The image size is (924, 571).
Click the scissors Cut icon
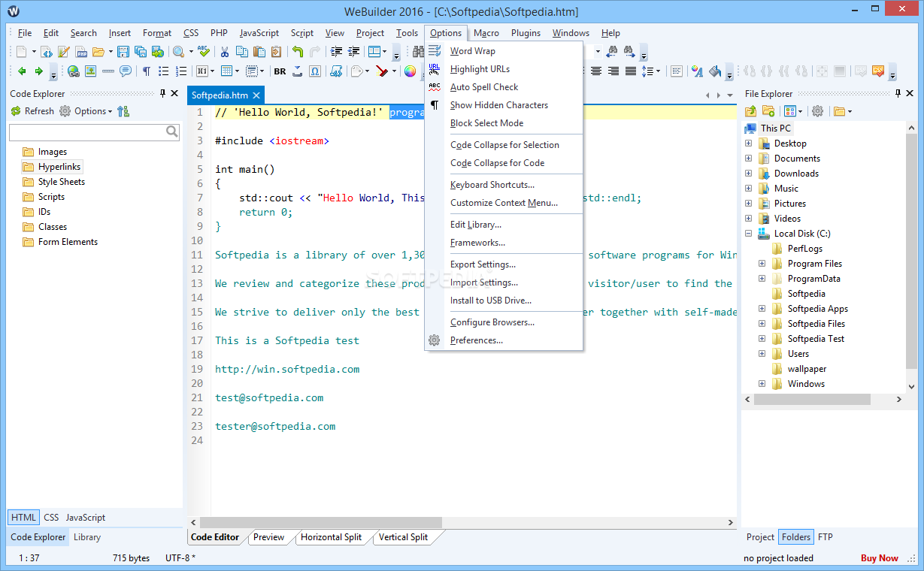click(x=224, y=52)
